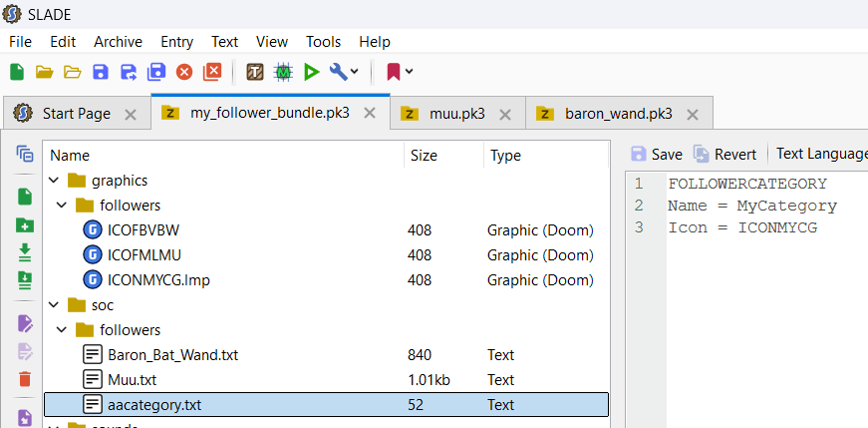868x428 pixels.
Task: Open the File menu
Action: point(21,42)
